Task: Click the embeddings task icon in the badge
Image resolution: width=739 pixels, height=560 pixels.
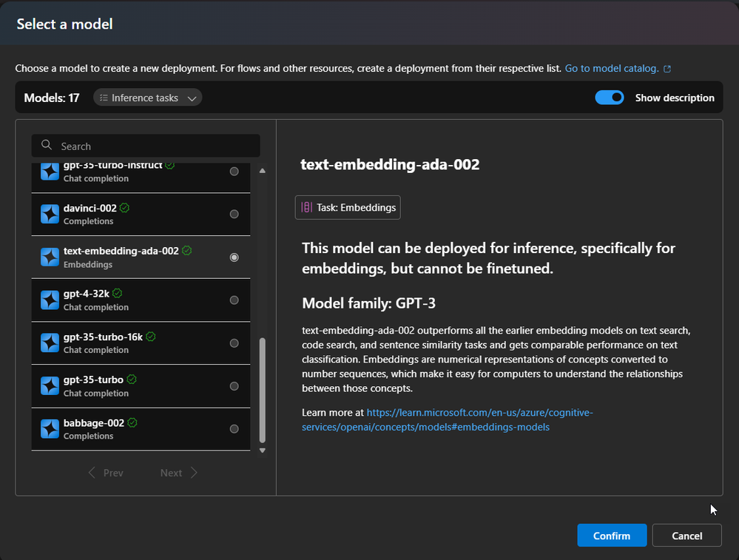Action: [306, 207]
